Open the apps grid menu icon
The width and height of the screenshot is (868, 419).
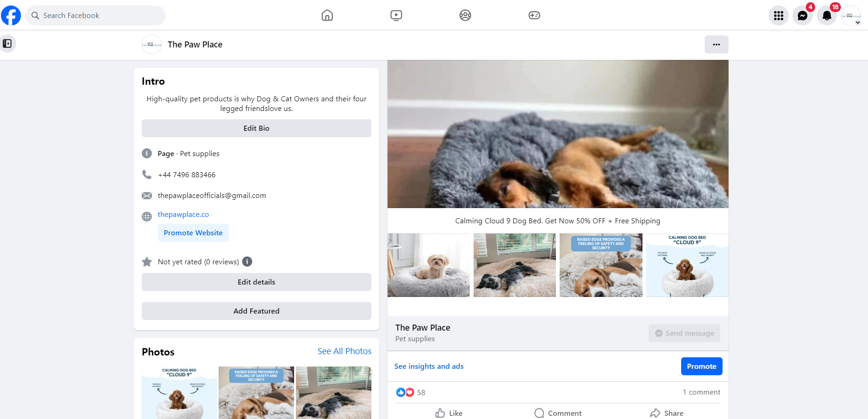click(778, 16)
